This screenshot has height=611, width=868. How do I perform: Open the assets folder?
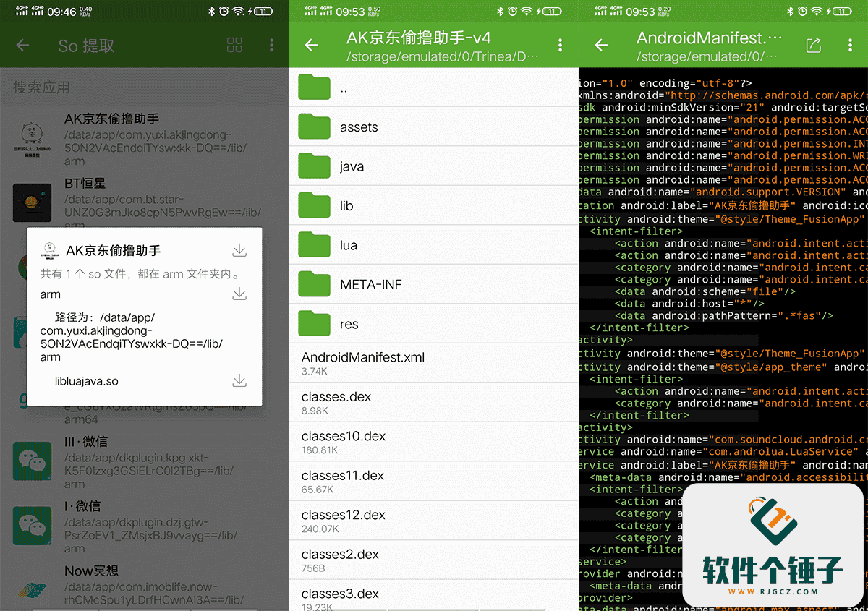pos(433,127)
